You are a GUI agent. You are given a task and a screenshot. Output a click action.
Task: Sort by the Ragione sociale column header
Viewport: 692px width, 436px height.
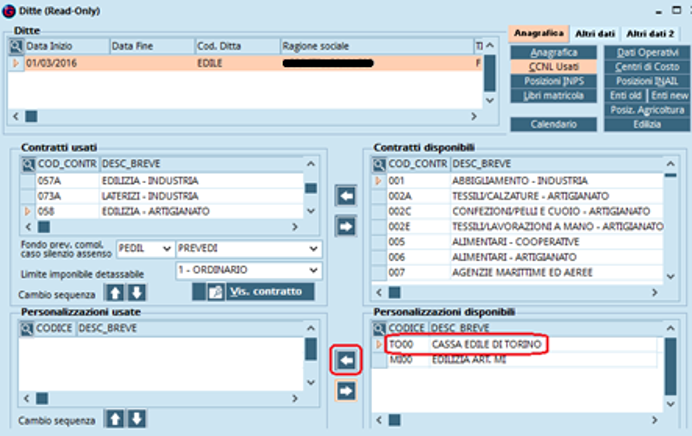tap(376, 46)
